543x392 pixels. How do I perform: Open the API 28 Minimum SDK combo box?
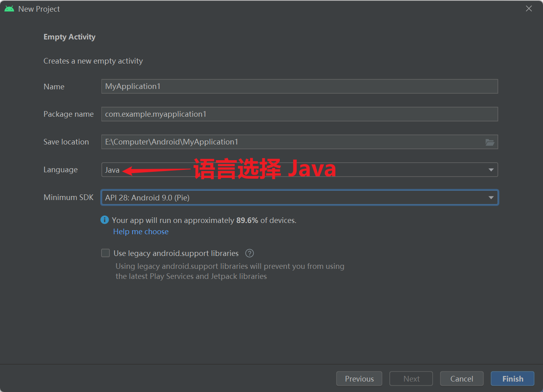tap(299, 198)
